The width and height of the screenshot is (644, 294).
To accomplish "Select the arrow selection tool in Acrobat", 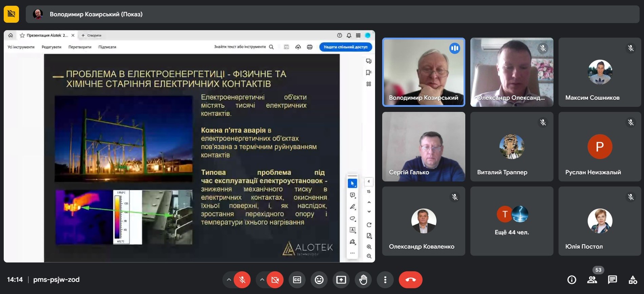I will pos(352,183).
